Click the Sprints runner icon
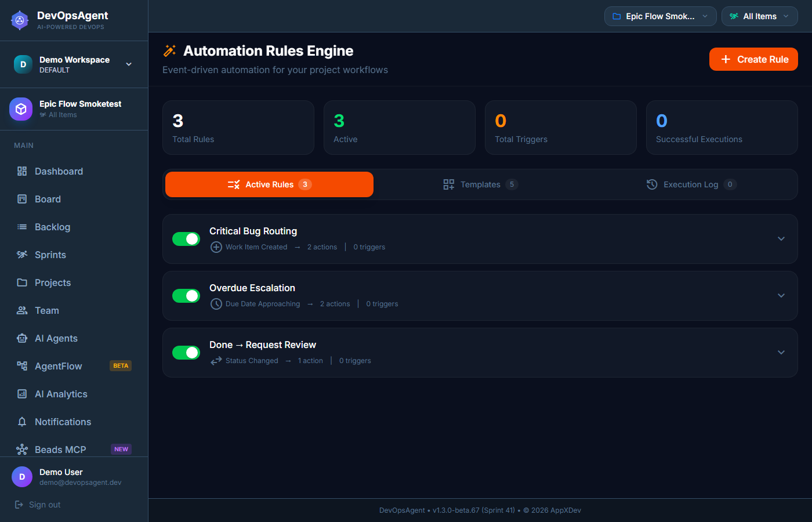812x522 pixels. click(x=22, y=255)
